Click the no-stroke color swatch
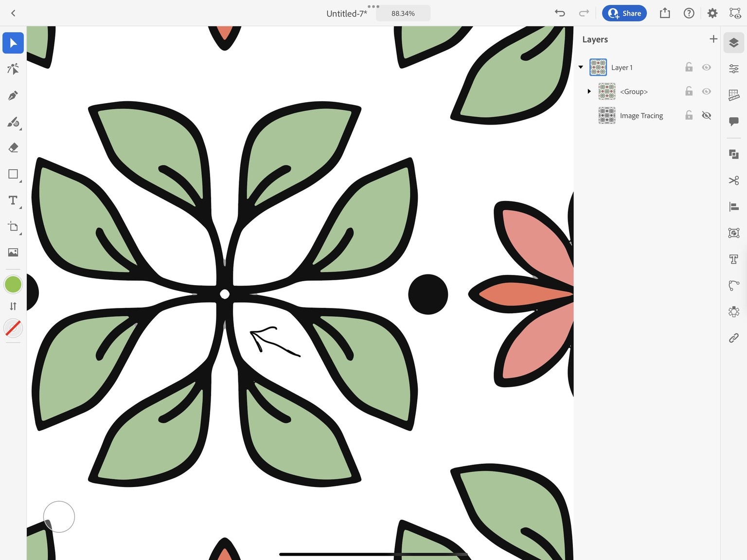Viewport: 747px width, 560px height. tap(13, 328)
